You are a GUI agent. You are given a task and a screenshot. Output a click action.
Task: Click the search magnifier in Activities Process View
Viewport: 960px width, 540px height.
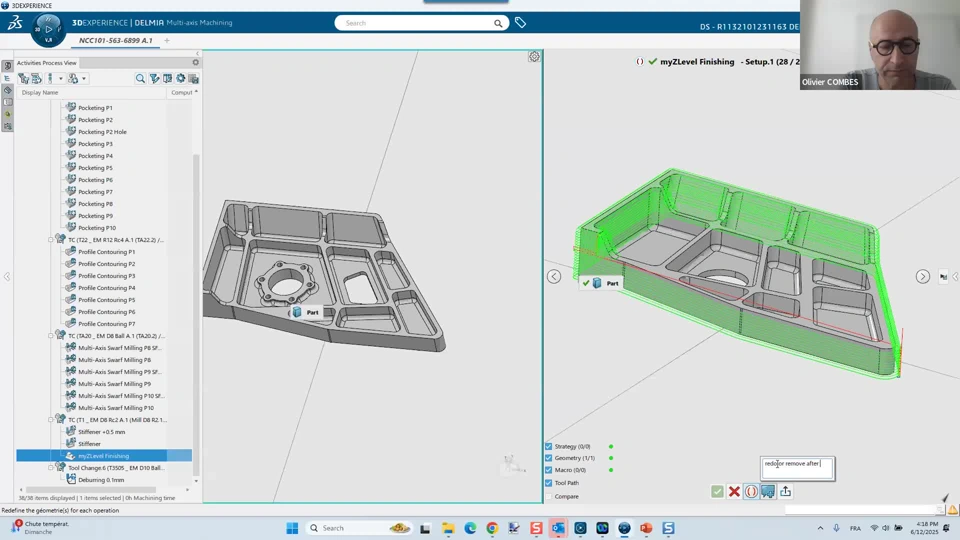pyautogui.click(x=140, y=78)
